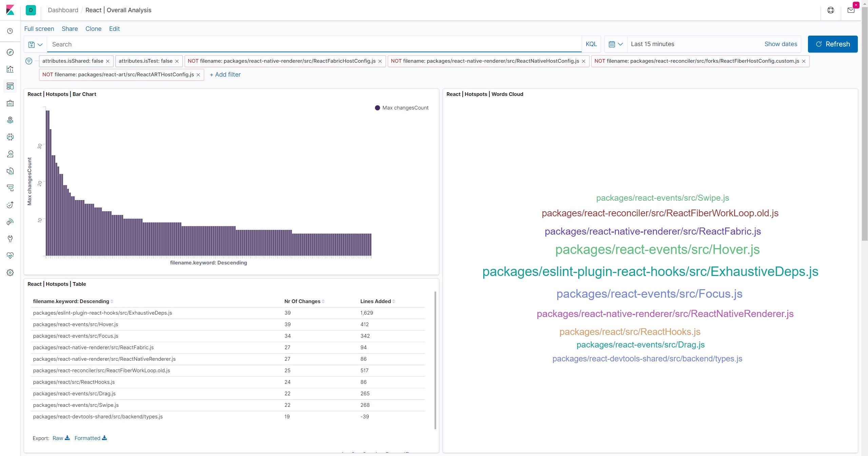Expand the date quick-select calendar dropdown

[x=616, y=44]
